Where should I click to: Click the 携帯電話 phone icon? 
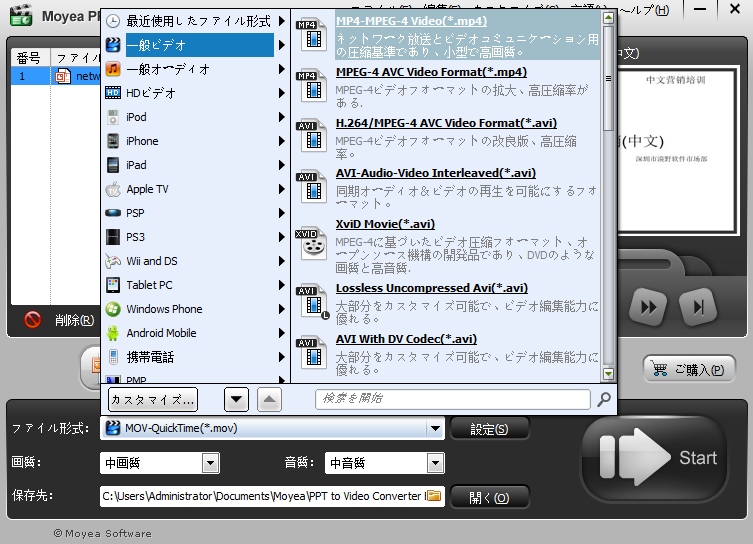[113, 357]
